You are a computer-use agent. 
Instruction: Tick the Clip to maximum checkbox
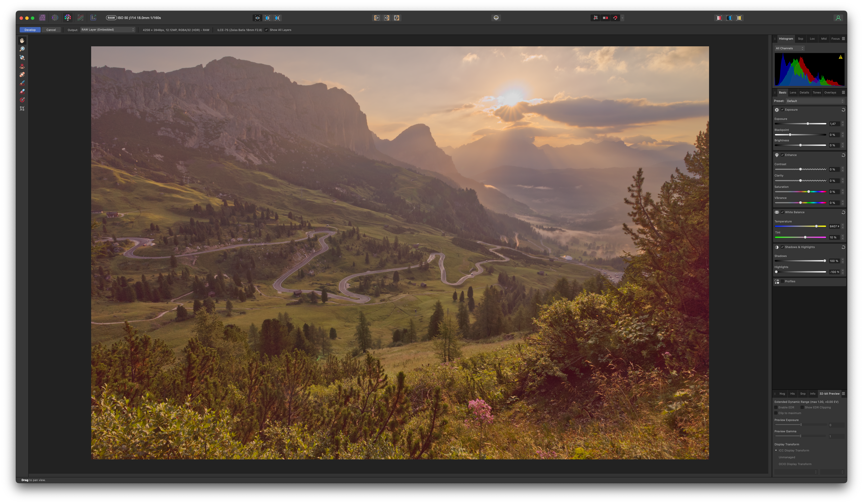[x=776, y=413]
